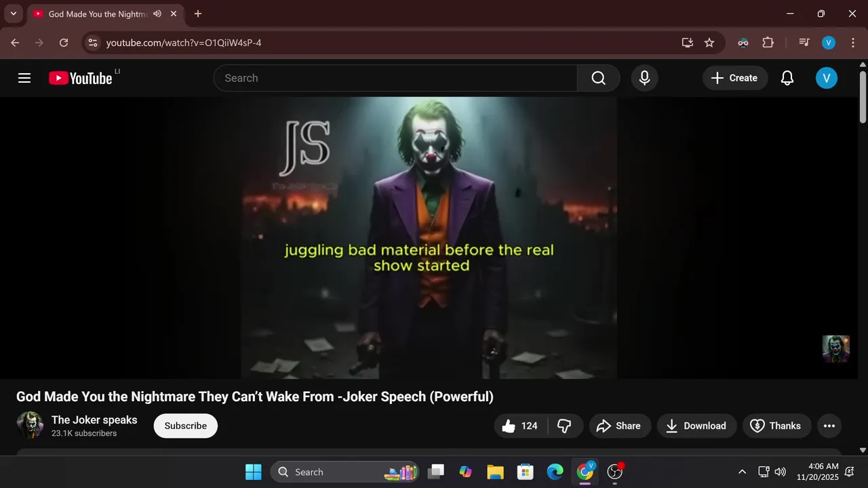Click the video player to pause

[429, 237]
